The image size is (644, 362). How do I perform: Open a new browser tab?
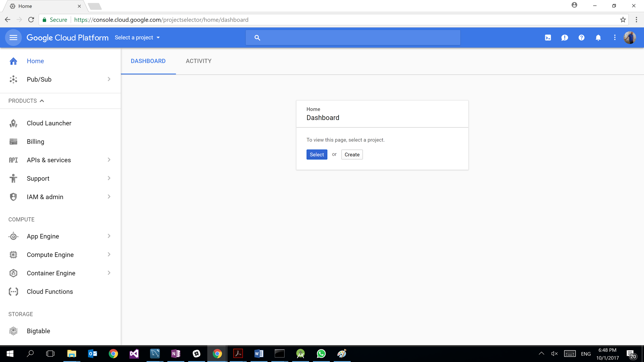(95, 6)
